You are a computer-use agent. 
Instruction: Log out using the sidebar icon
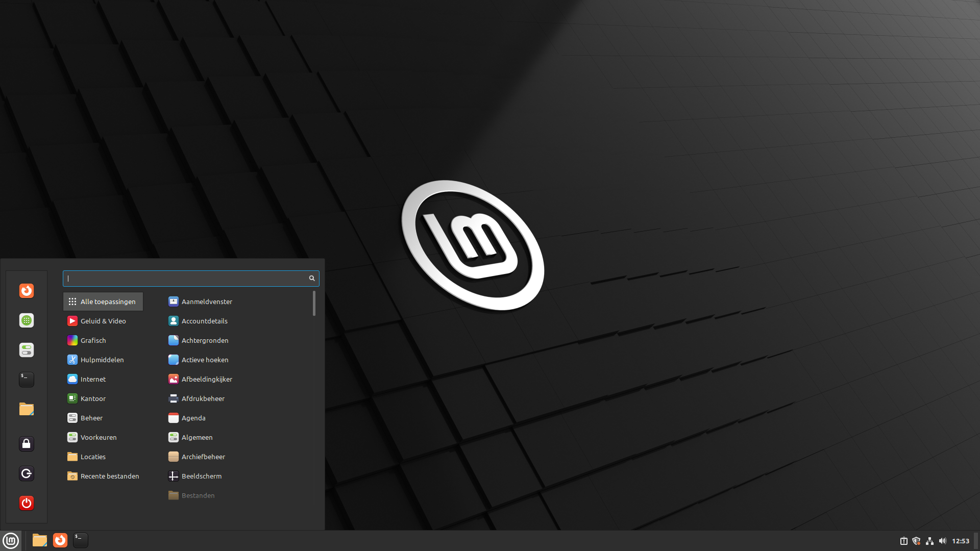(x=26, y=473)
